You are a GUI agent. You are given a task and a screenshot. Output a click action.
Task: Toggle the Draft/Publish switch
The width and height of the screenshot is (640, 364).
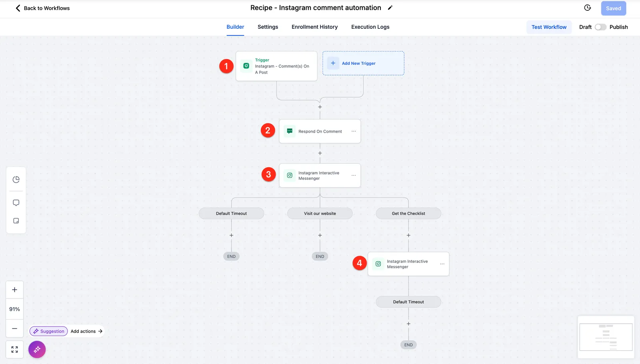600,27
